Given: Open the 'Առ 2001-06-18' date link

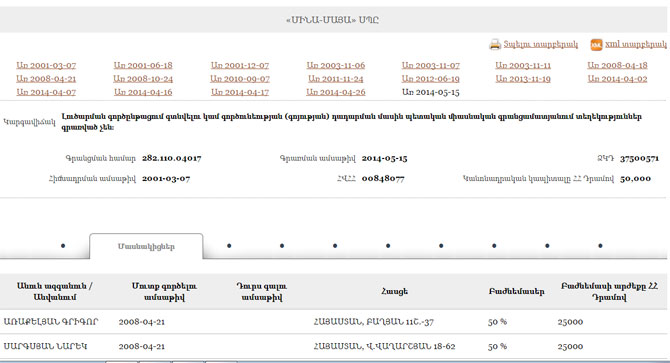Looking at the screenshot, I should click(143, 65).
